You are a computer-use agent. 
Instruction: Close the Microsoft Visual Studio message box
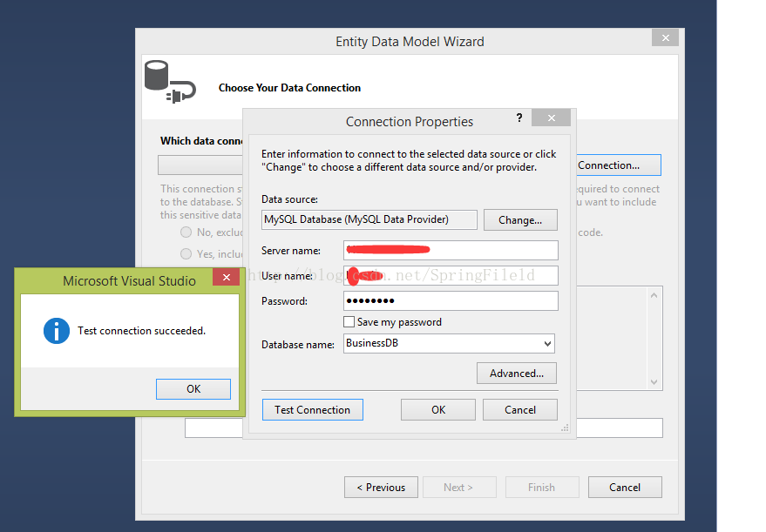point(227,277)
